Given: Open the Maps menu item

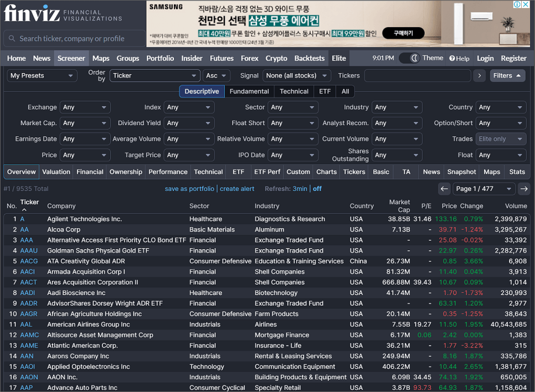Looking at the screenshot, I should pyautogui.click(x=101, y=58).
